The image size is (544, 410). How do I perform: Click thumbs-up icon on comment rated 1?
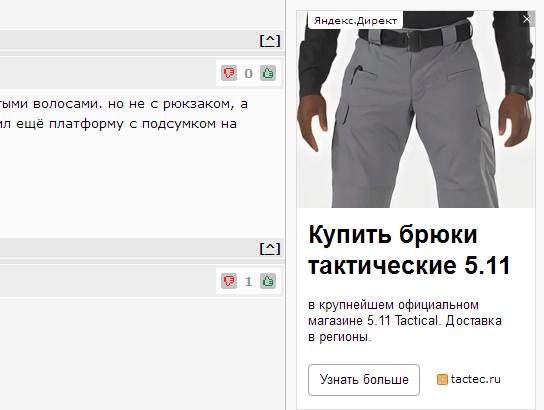268,281
